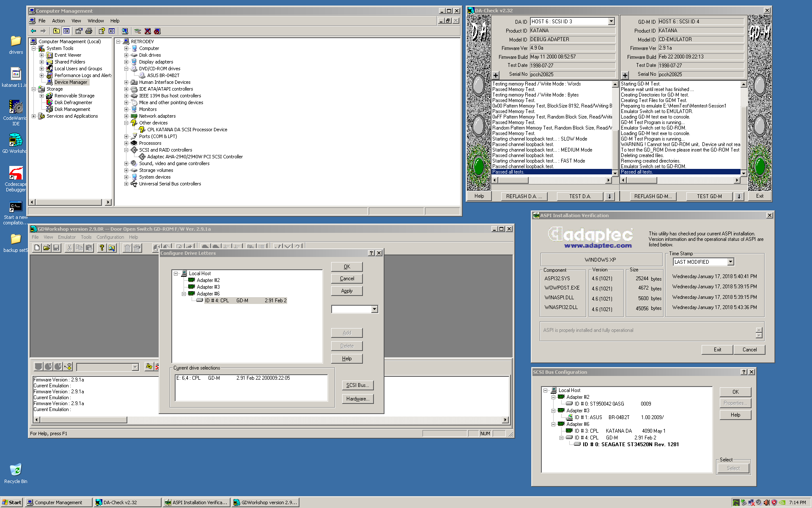The image size is (812, 508).
Task: Select Disk Management in the Storage tree
Action: click(72, 109)
